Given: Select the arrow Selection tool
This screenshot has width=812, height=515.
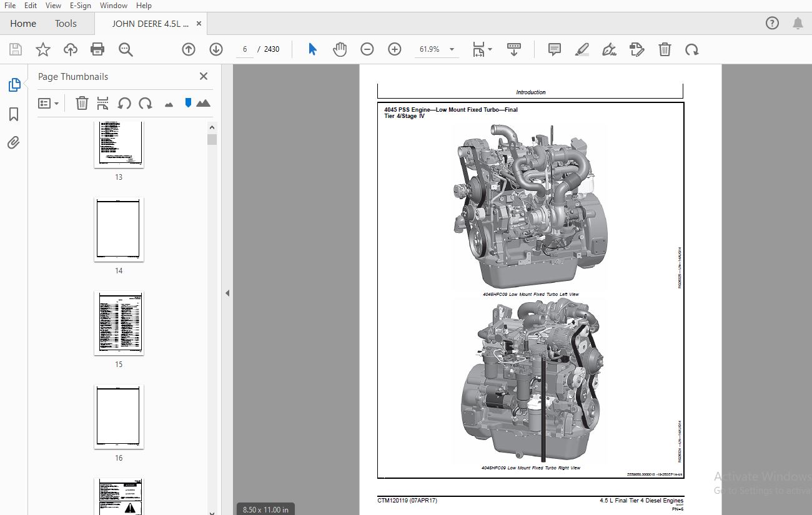Looking at the screenshot, I should coord(312,49).
